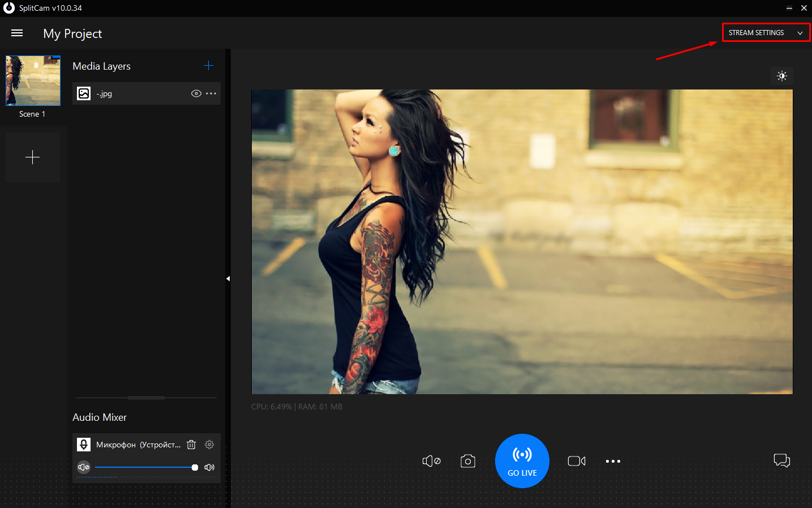Collapse the left panel with the arrow handle
Screen dimensions: 812x508
click(228, 278)
